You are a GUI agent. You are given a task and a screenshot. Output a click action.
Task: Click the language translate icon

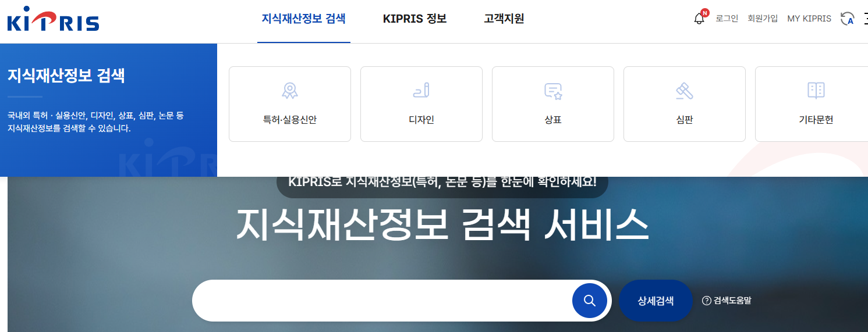(x=847, y=19)
